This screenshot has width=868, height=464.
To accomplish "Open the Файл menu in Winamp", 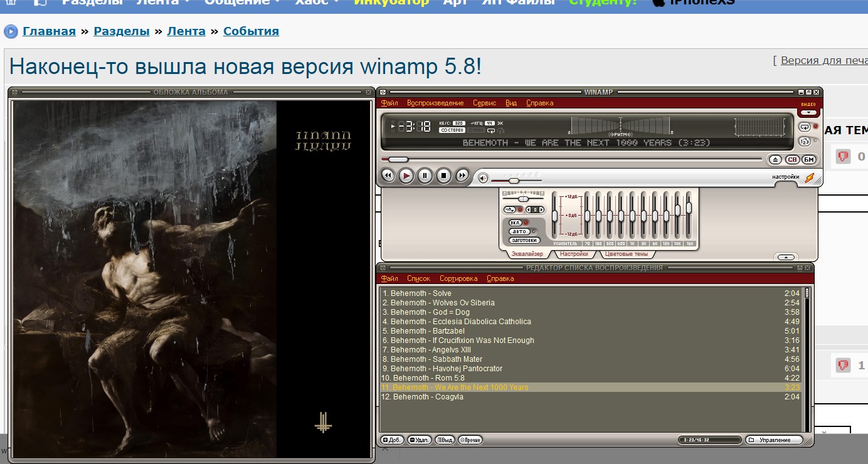I will [x=389, y=103].
